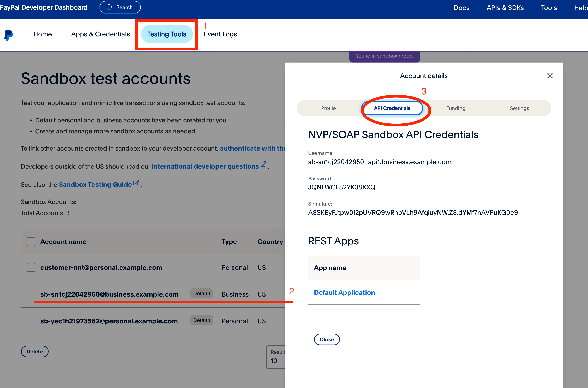Toggle the select-all Account name checkbox
Image resolution: width=588 pixels, height=388 pixels.
31,242
